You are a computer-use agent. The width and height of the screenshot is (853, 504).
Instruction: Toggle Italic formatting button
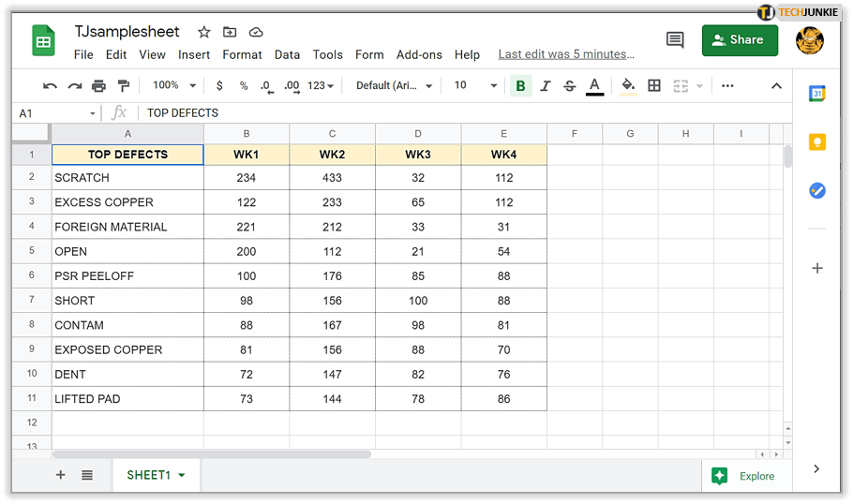tap(546, 86)
